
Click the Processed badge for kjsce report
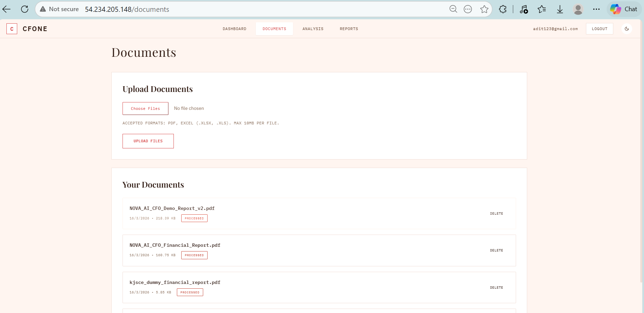[190, 292]
